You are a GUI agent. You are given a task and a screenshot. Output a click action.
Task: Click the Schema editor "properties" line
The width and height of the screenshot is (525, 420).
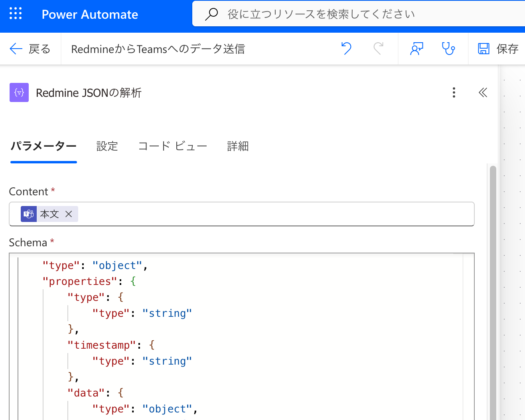tap(89, 281)
